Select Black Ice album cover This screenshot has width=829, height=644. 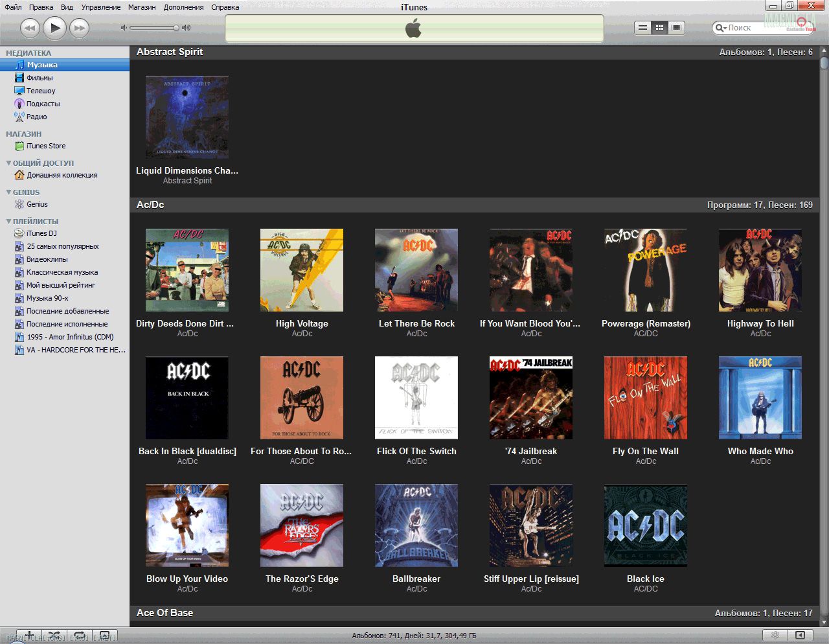[646, 525]
